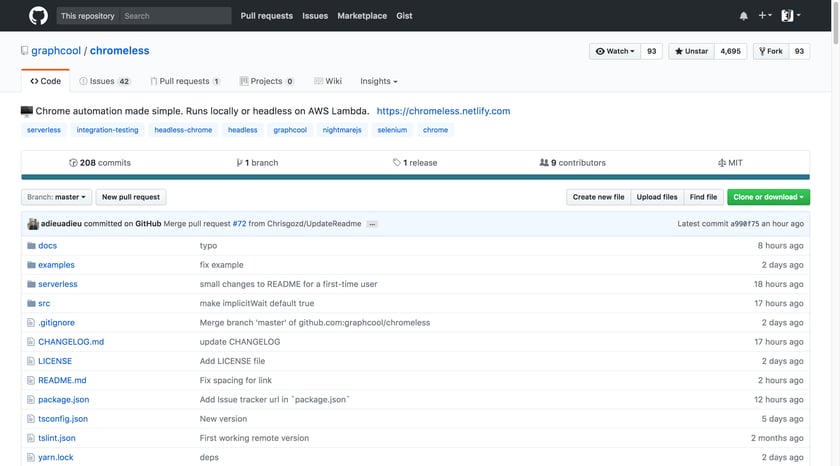The image size is (840, 466).
Task: Click the CHANGELOG.md file icon
Action: [x=31, y=342]
